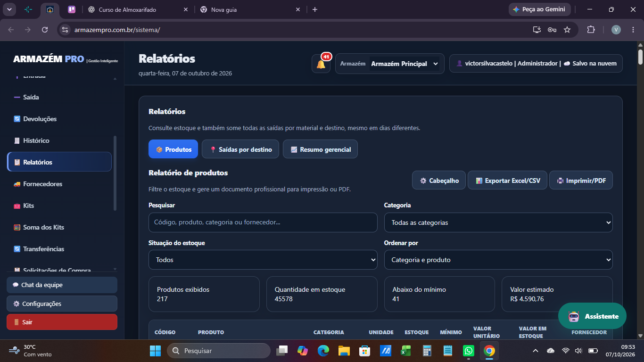Click the Exportar Excel/CSV button
Viewport: 644px width, 362px height.
(507, 181)
